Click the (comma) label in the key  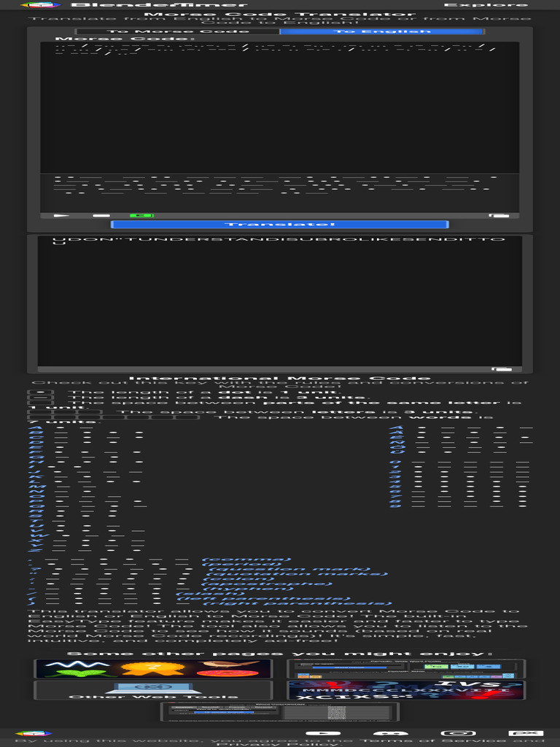pyautogui.click(x=246, y=560)
